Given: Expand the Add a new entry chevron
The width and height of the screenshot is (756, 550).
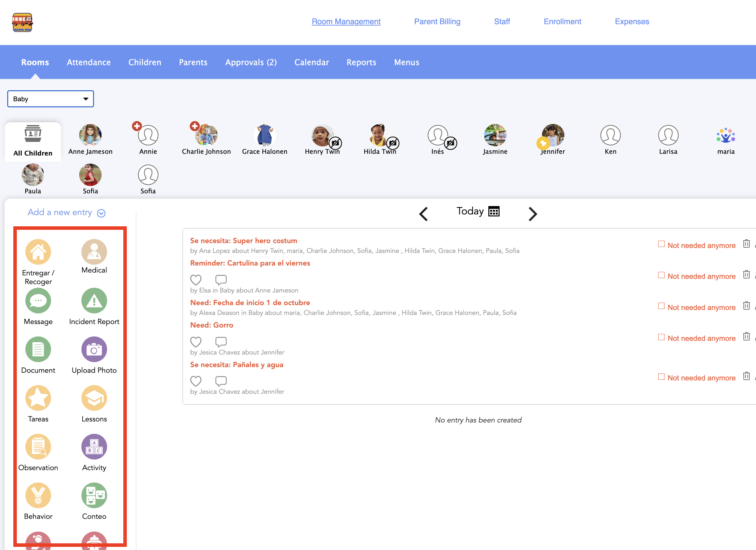Looking at the screenshot, I should (x=101, y=213).
